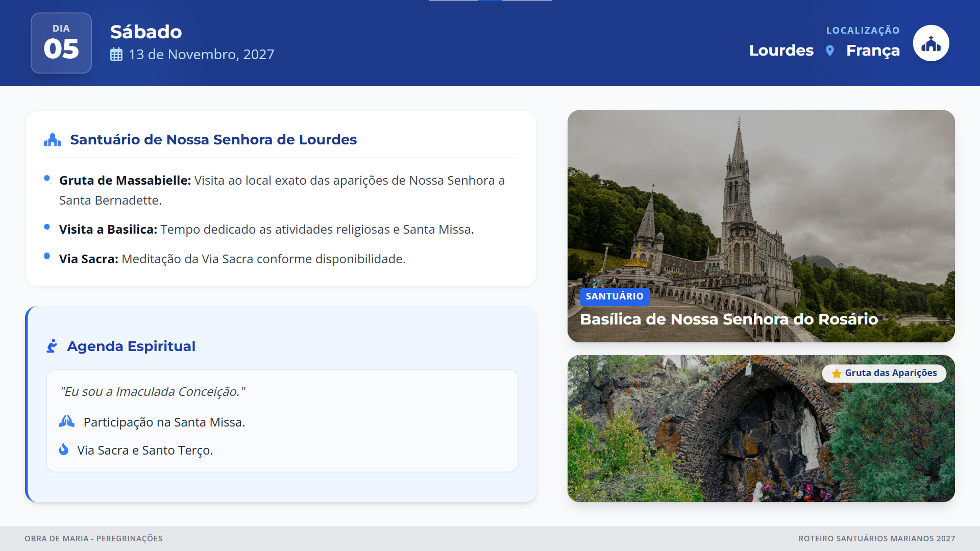The width and height of the screenshot is (980, 551).
Task: Click the DIA 05 day badge
Action: point(61,43)
